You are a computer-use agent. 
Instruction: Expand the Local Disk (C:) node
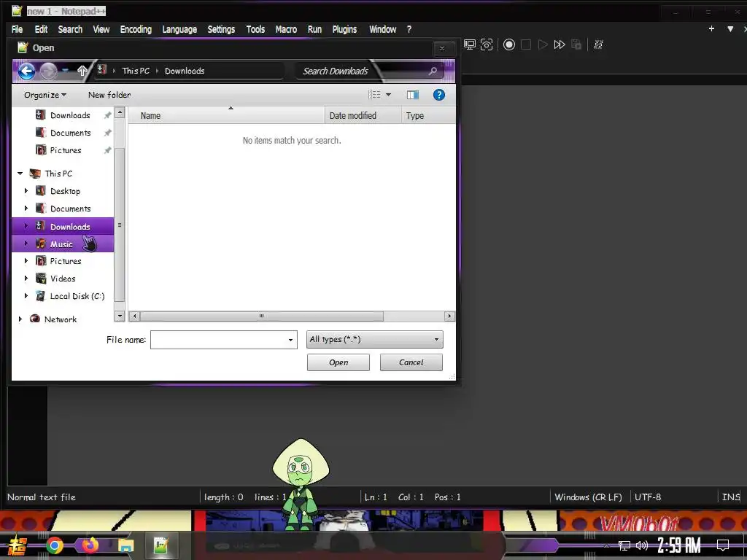[26, 296]
